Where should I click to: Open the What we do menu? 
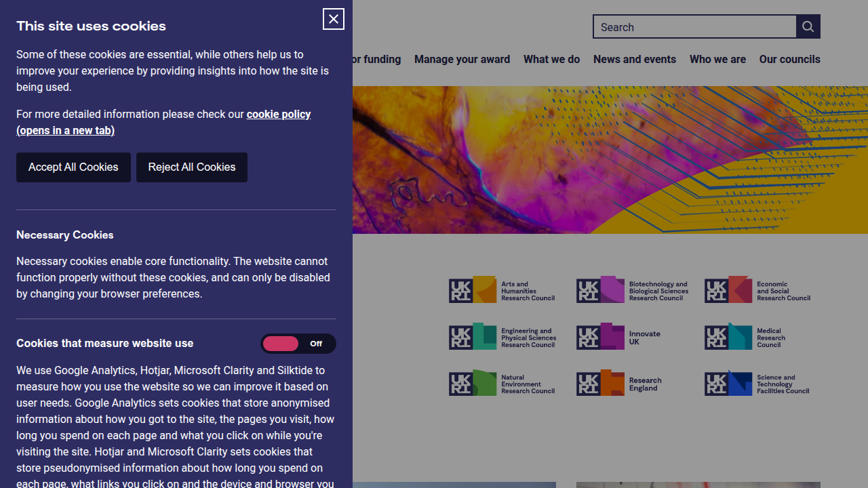click(x=551, y=60)
